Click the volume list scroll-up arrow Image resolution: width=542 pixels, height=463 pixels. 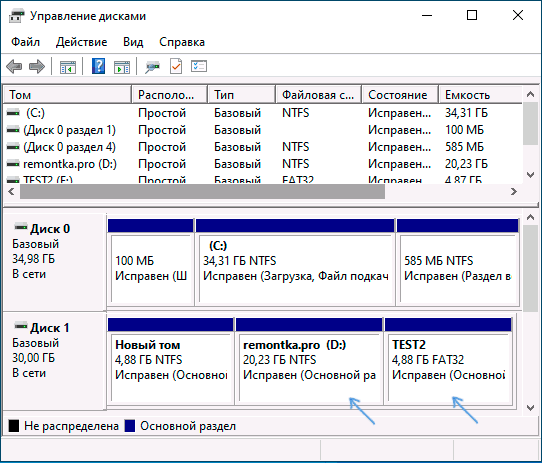(x=530, y=94)
